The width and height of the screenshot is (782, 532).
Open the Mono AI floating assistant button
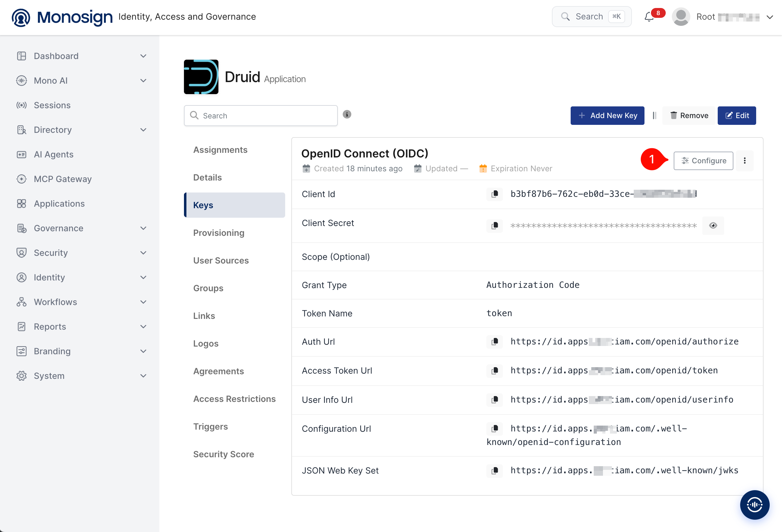[754, 504]
